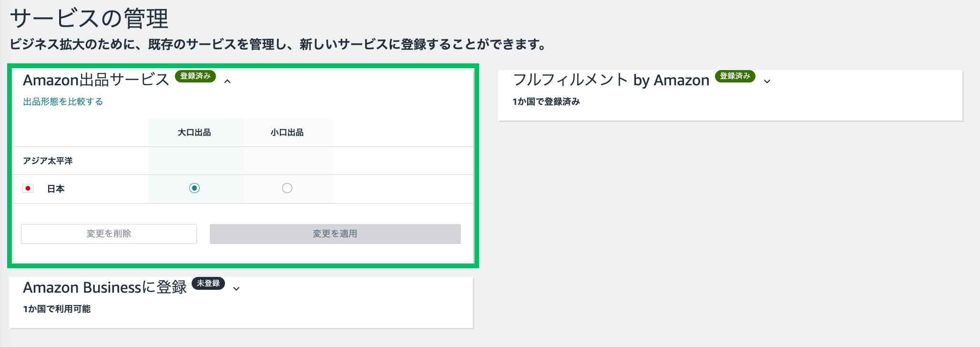Click the 変更を適用 button
Image resolution: width=980 pixels, height=347 pixels.
(335, 234)
